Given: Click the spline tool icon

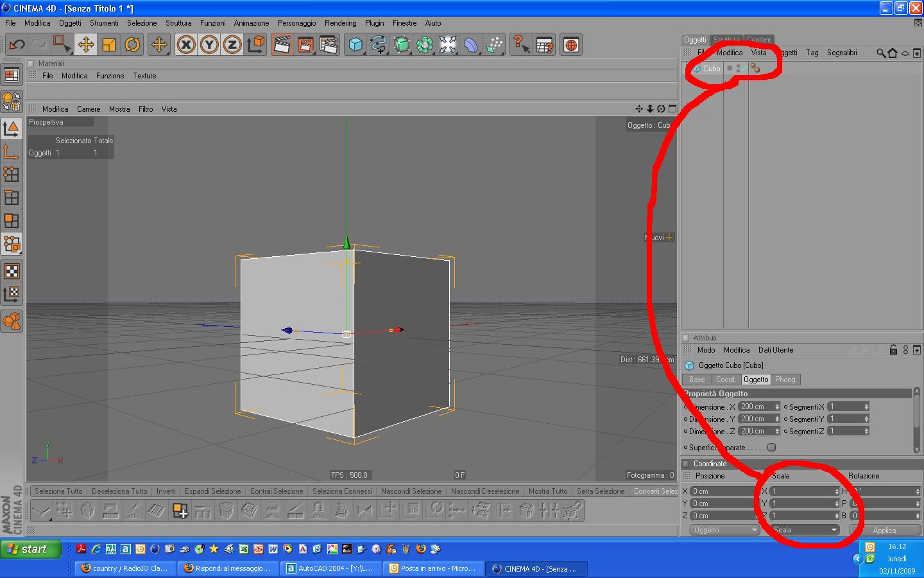Looking at the screenshot, I should tap(379, 44).
